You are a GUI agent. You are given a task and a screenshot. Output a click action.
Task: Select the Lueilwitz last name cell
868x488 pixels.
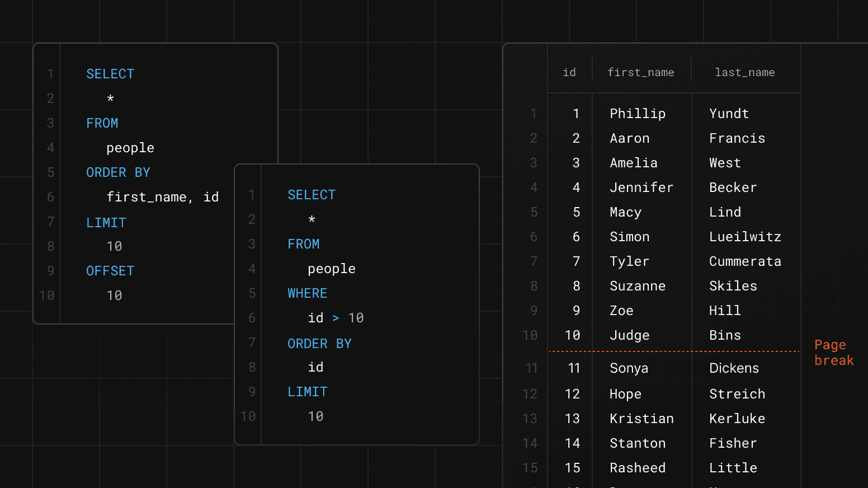[x=745, y=237]
